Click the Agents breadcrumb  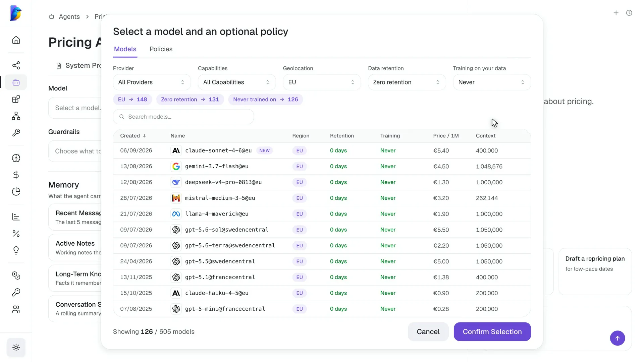(69, 17)
